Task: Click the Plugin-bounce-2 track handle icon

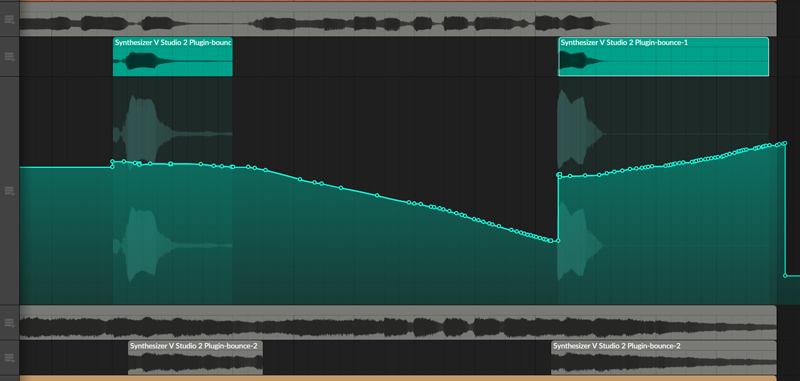Action: coord(9,358)
